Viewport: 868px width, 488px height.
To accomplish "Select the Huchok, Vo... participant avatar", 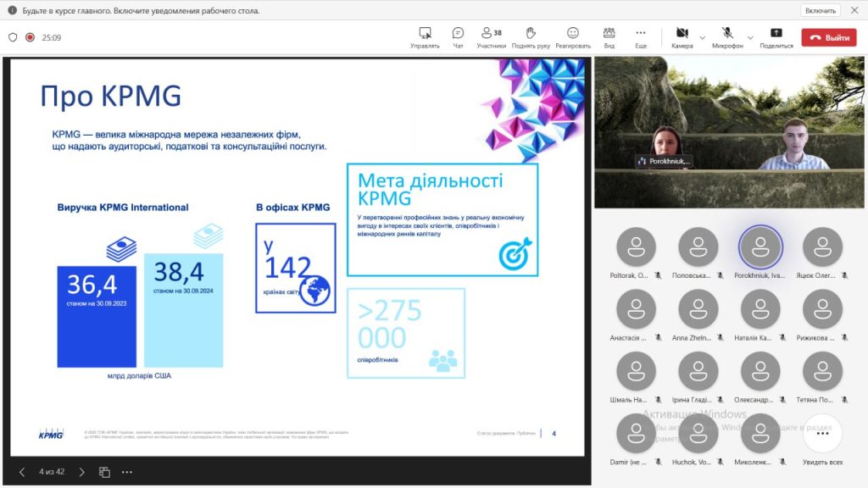I will point(698,433).
